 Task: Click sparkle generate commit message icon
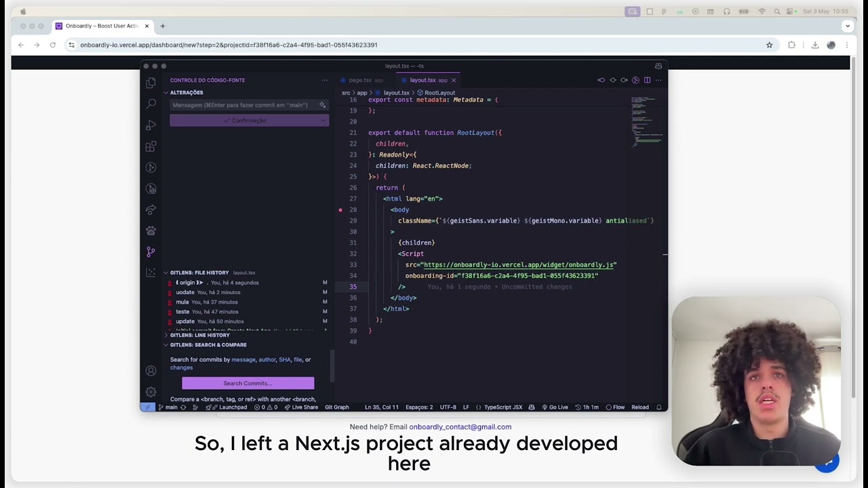(x=323, y=105)
